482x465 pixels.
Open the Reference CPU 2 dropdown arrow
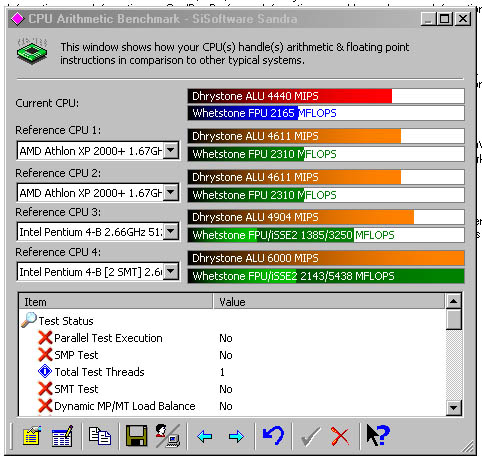(x=171, y=192)
